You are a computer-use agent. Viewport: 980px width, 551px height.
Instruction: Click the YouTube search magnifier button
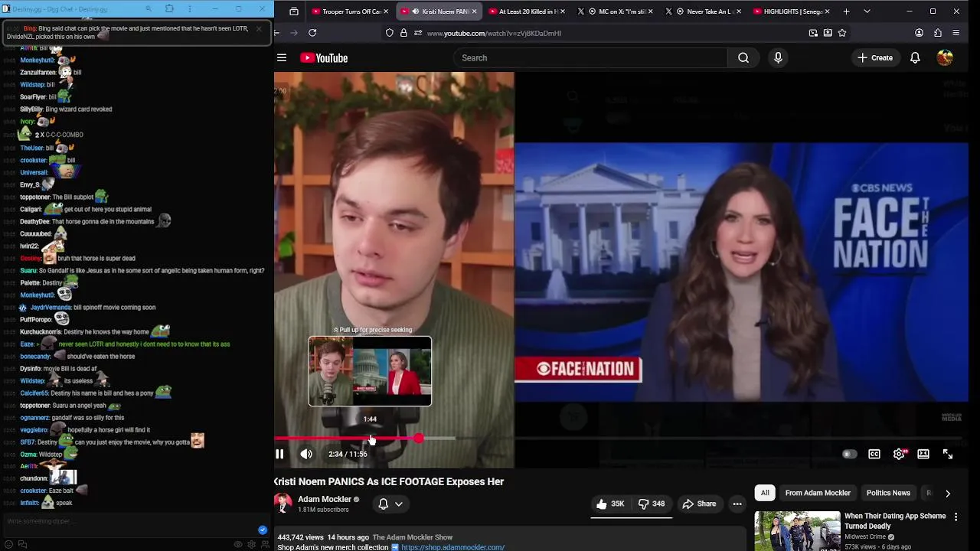coord(743,58)
